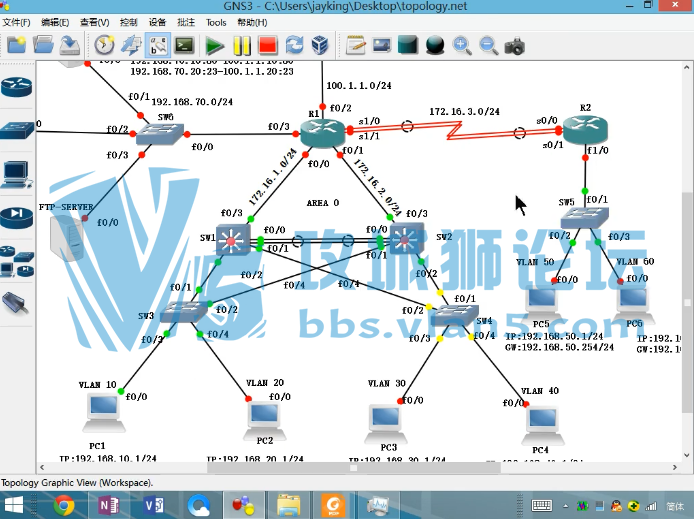694x519 pixels.
Task: Select multilayer switch SW2
Action: [407, 239]
